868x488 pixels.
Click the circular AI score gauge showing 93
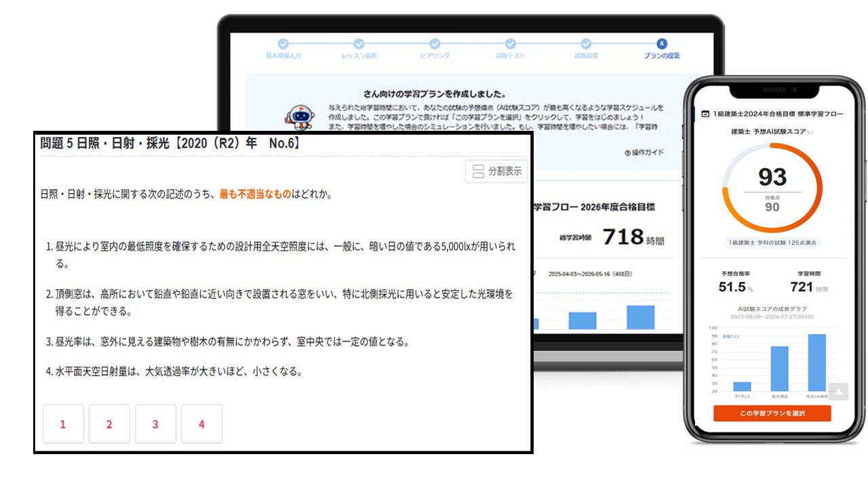tap(772, 188)
